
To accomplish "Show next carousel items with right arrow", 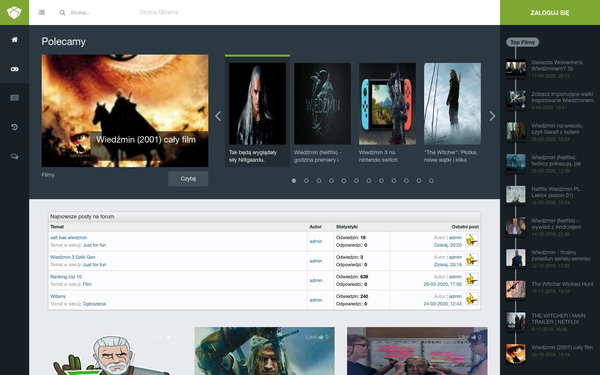I will (492, 116).
